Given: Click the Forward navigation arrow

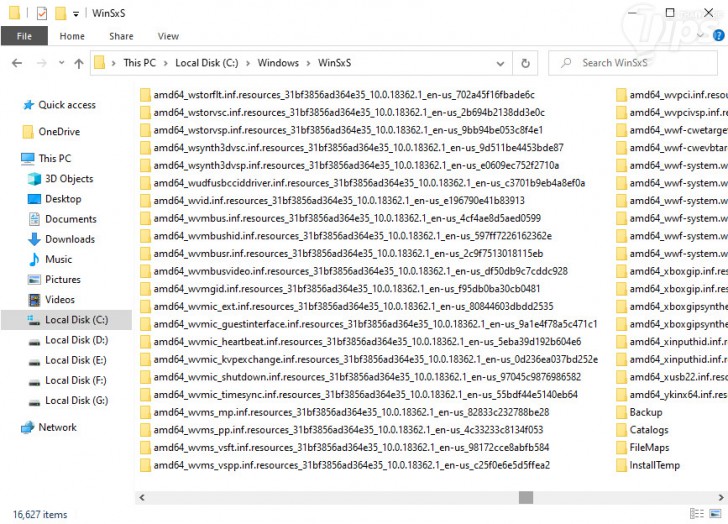Looking at the screenshot, I should point(42,63).
